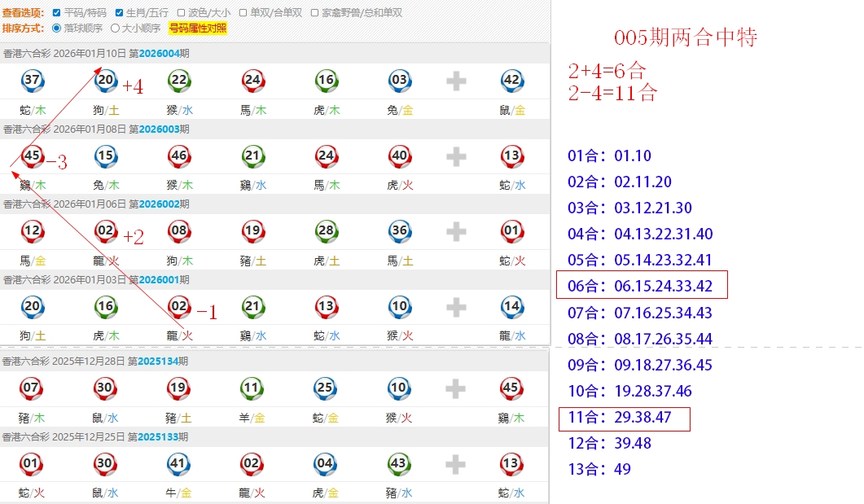Screen dimensions: 864x504
Task: Click the yellow 号码属性对照 button
Action: click(198, 28)
